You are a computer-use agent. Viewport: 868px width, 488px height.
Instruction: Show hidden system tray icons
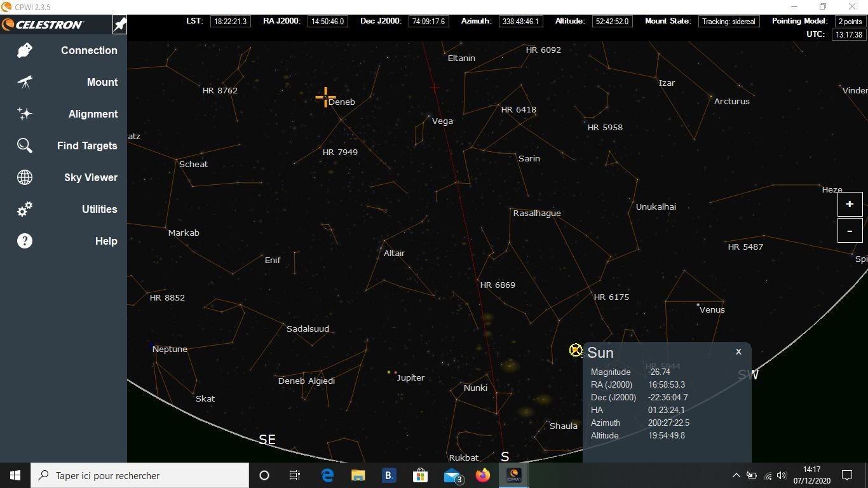[736, 475]
